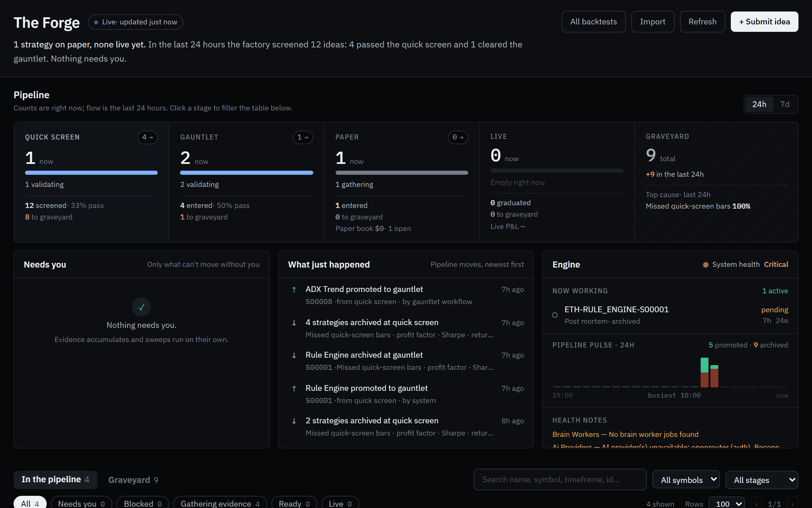Click Brain Workers health note
Screen dimensions: 812x508
(x=625, y=434)
